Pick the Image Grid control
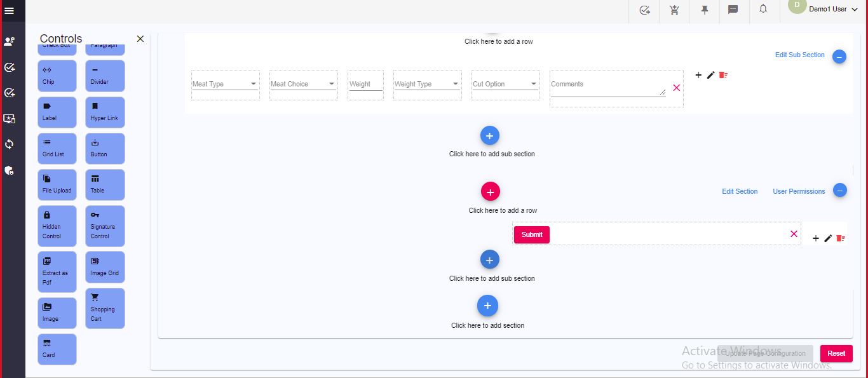This screenshot has height=378, width=868. (x=105, y=267)
